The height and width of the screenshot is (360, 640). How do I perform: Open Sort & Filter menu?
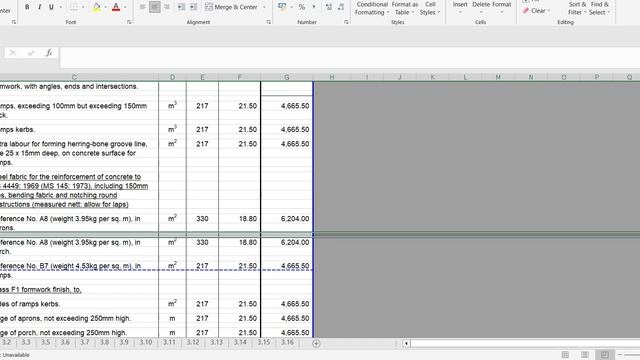tap(577, 8)
